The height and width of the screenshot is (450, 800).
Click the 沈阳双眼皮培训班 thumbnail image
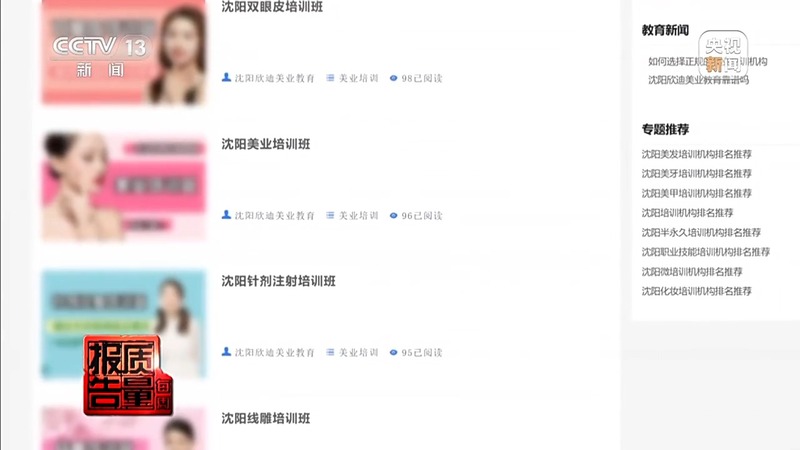pyautogui.click(x=124, y=51)
